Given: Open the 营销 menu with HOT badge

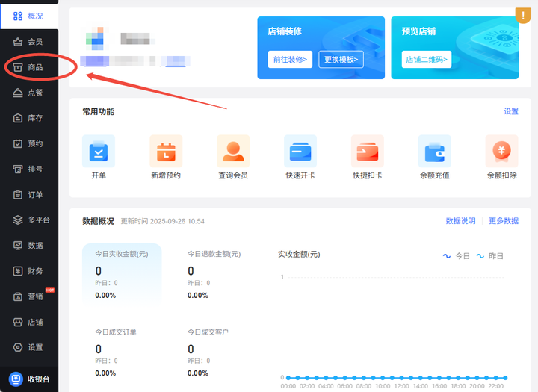Looking at the screenshot, I should [30, 296].
